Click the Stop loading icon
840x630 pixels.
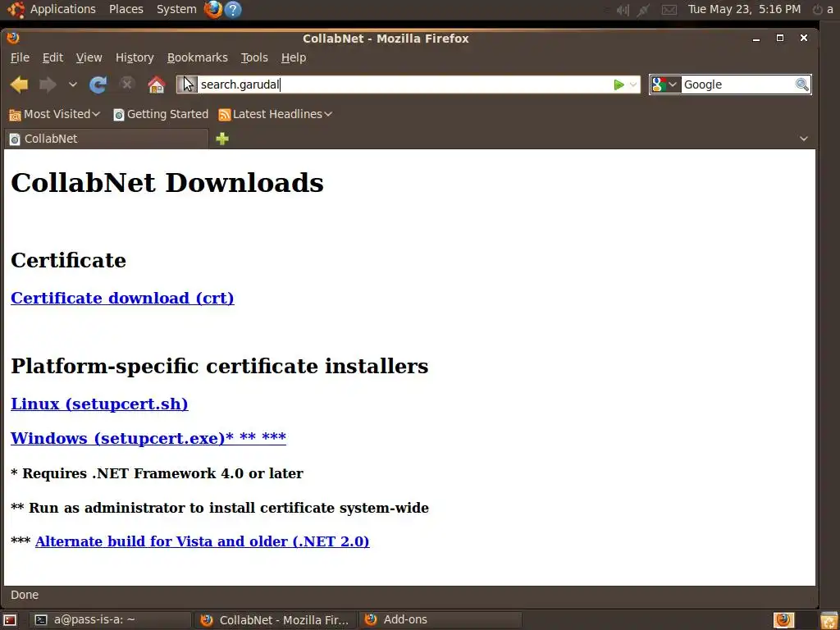[x=127, y=84]
